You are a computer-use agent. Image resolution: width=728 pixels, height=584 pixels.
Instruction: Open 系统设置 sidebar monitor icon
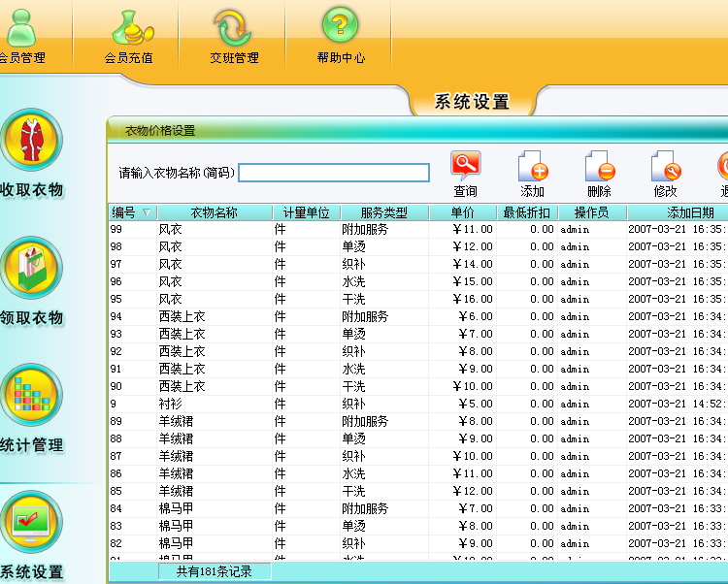click(32, 522)
